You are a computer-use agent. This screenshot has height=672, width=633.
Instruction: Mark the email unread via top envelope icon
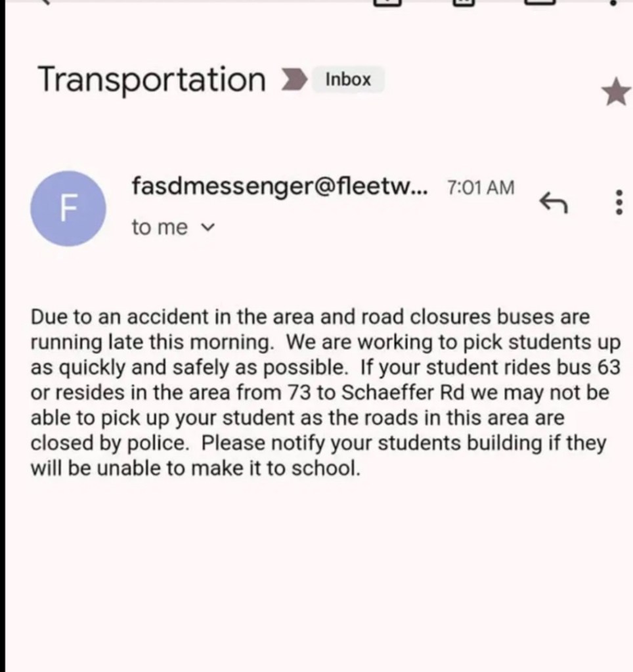(541, 2)
